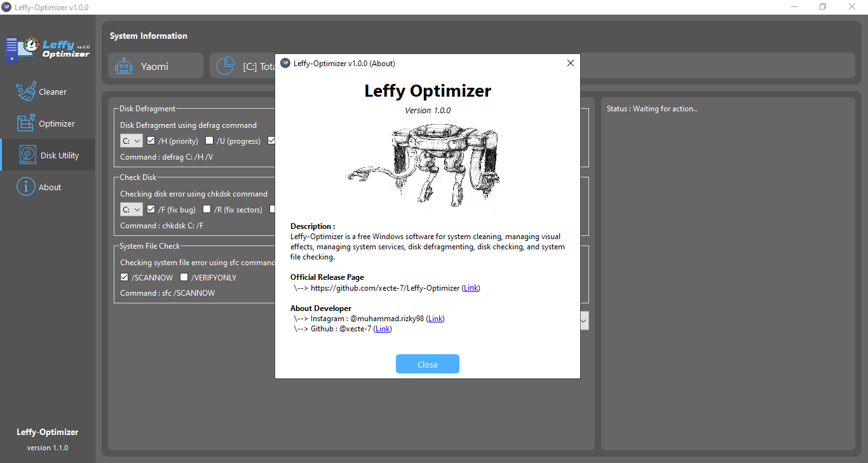
Task: Open the Optimizer section icon
Action: [25, 123]
